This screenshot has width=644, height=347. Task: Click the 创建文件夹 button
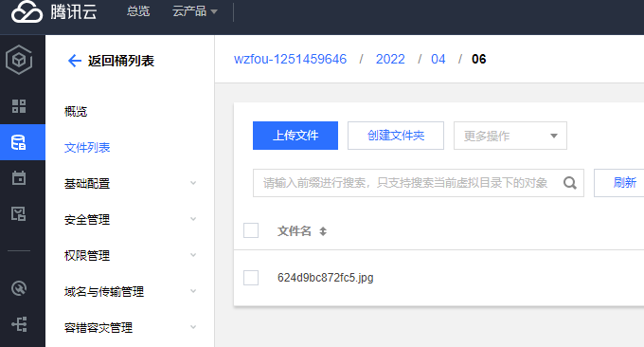396,136
